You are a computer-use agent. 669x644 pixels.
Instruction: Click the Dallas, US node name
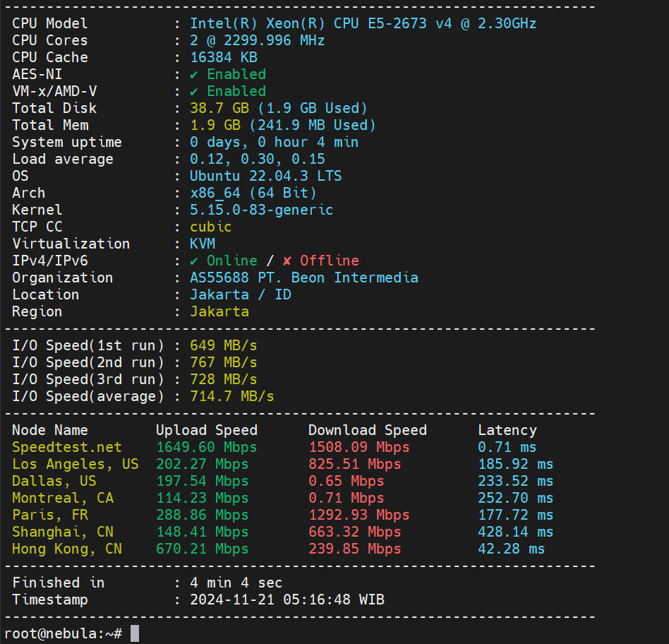pyautogui.click(x=54, y=482)
